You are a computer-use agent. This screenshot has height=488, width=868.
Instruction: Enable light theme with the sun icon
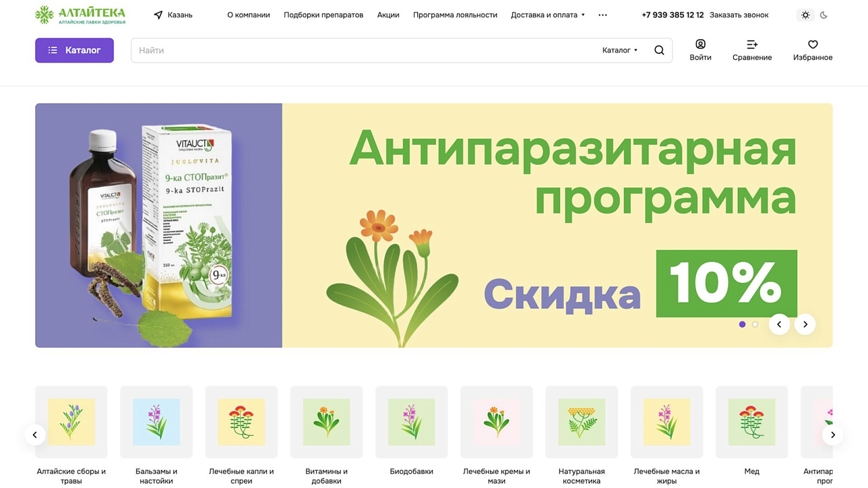coord(806,15)
